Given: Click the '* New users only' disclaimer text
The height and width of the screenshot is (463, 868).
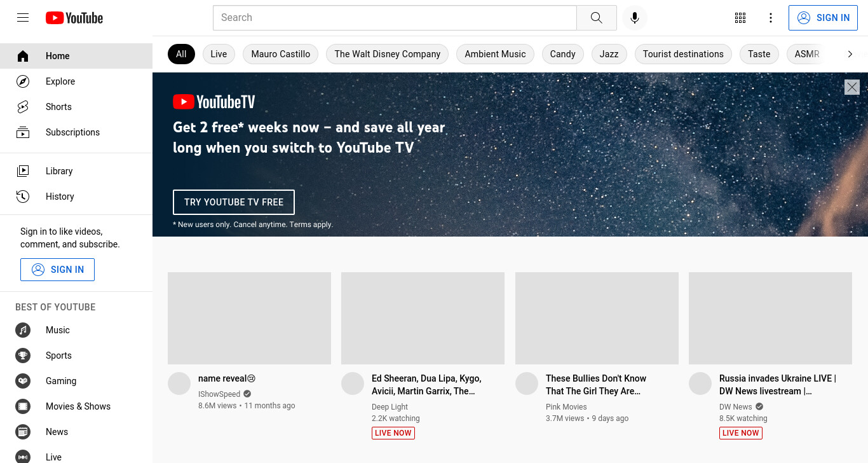Looking at the screenshot, I should pos(253,225).
